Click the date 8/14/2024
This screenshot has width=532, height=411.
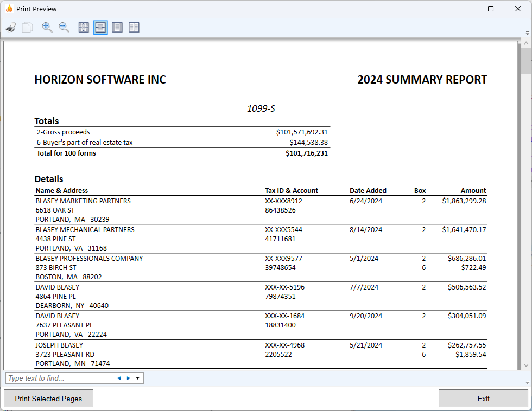pyautogui.click(x=366, y=230)
